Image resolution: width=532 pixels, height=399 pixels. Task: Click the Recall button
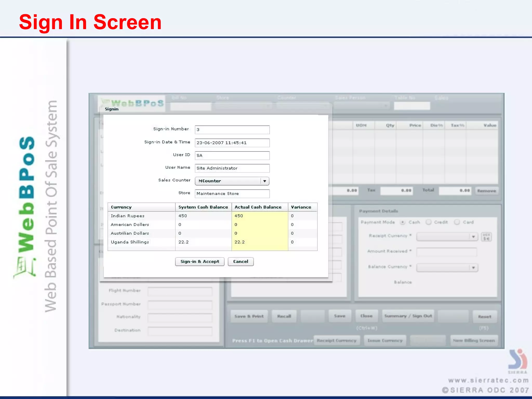pyautogui.click(x=284, y=316)
